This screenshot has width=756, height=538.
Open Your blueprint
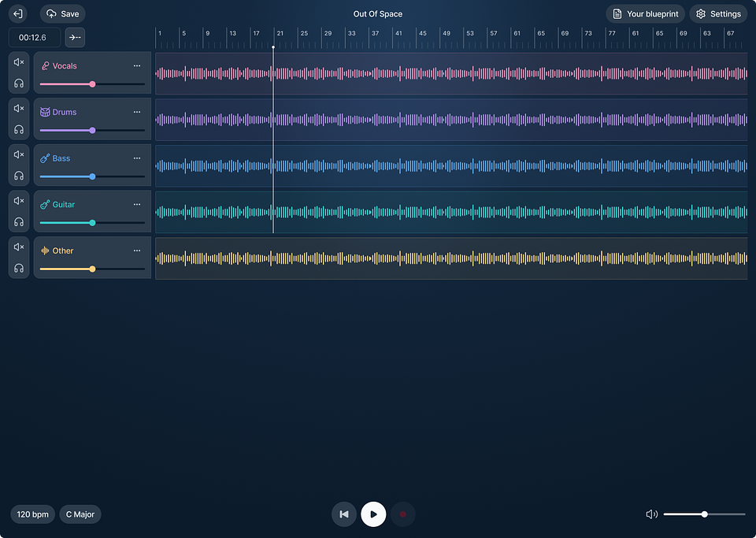pyautogui.click(x=645, y=13)
